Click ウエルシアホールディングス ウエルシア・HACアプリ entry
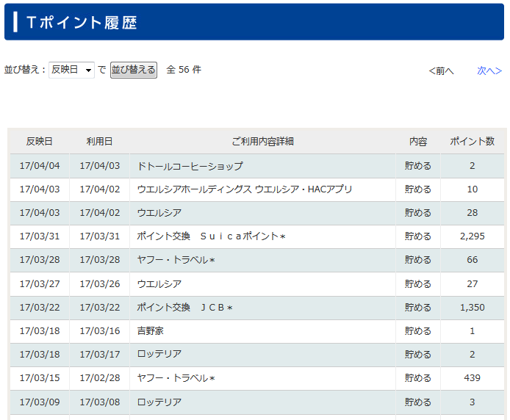Viewport: 510px width, 420px height. tap(245, 189)
